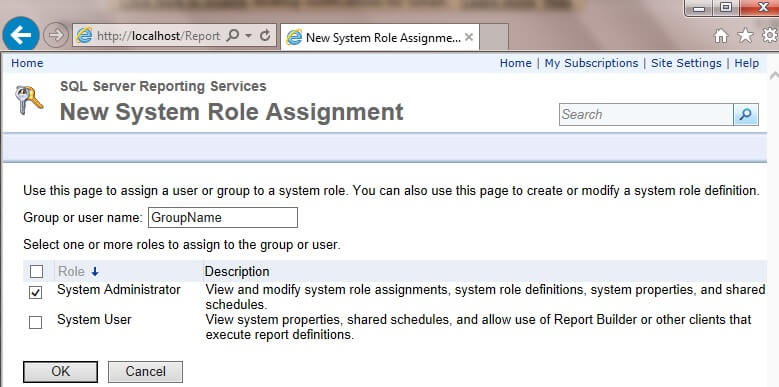The image size is (779, 387).
Task: Sort the list by the Role column
Action: tap(71, 271)
